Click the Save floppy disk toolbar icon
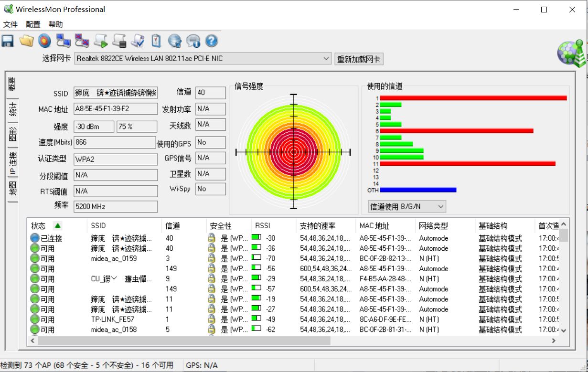The image size is (588, 372). (x=7, y=41)
